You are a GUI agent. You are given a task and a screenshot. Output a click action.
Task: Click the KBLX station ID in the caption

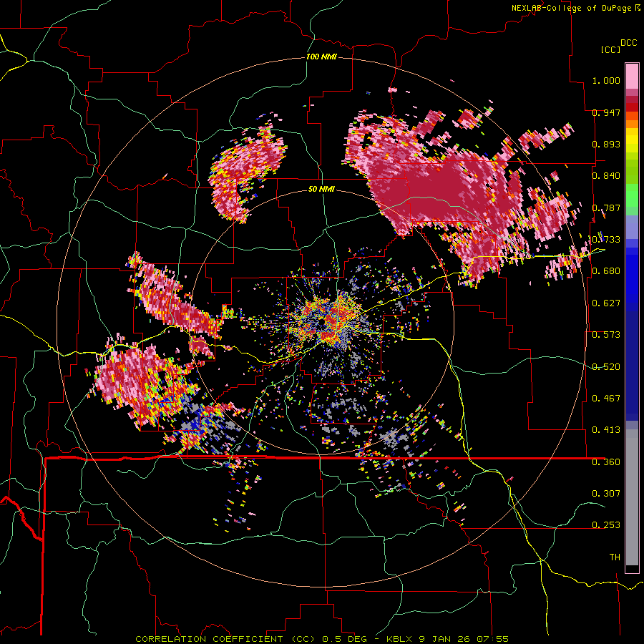tap(400, 639)
